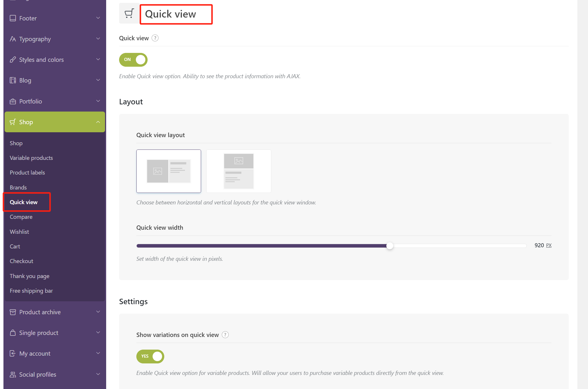The image size is (588, 389).
Task: Disable Show variations on quick view toggle
Action: (150, 357)
